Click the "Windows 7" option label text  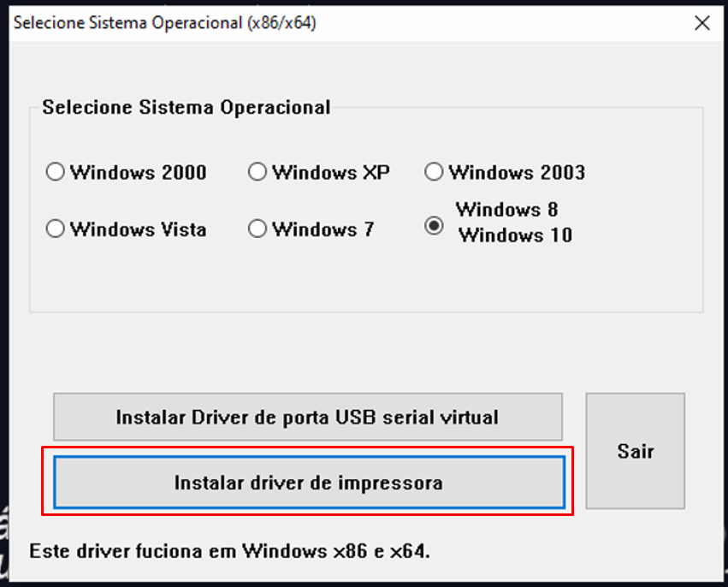(x=323, y=229)
